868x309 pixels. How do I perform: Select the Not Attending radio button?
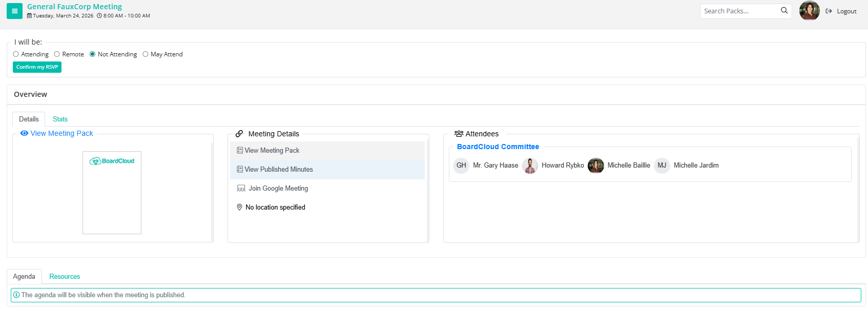93,54
